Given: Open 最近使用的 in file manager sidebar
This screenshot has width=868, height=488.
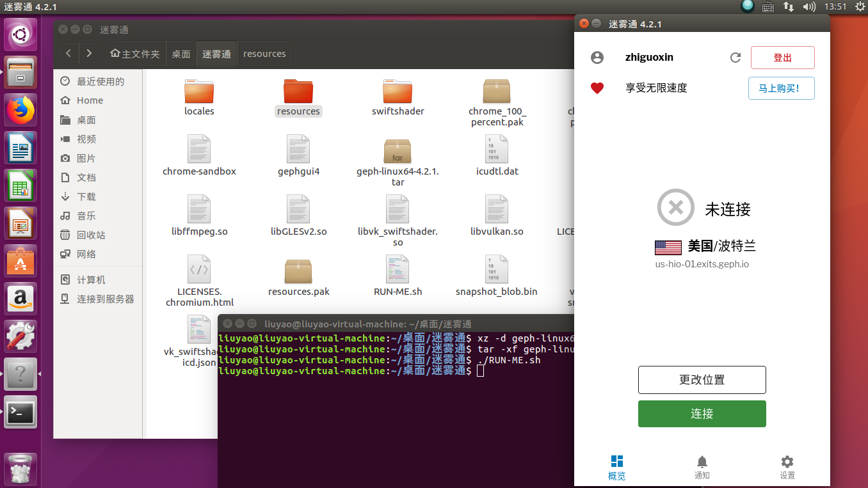Looking at the screenshot, I should tap(99, 81).
